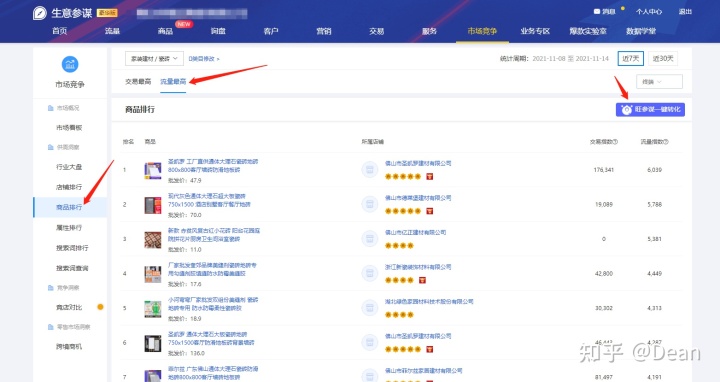
Task: Click the 5,788 traffic index value
Action: pos(654,204)
